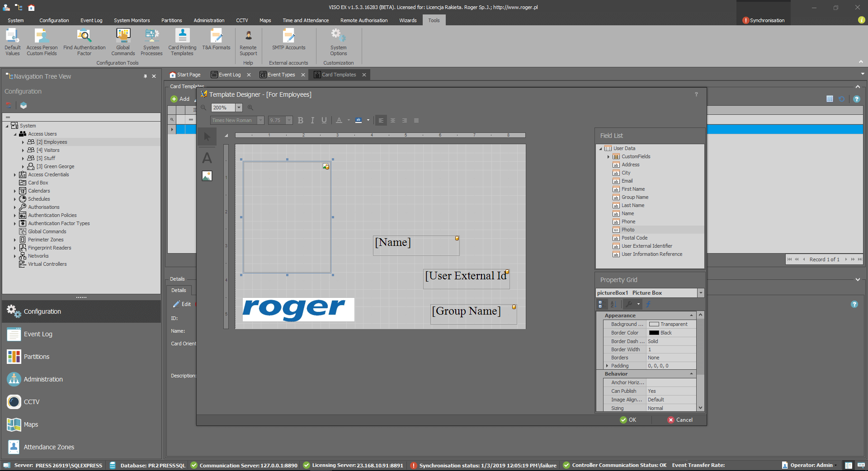The height and width of the screenshot is (471, 868).
Task: Click OK in Template Designer
Action: coord(628,420)
